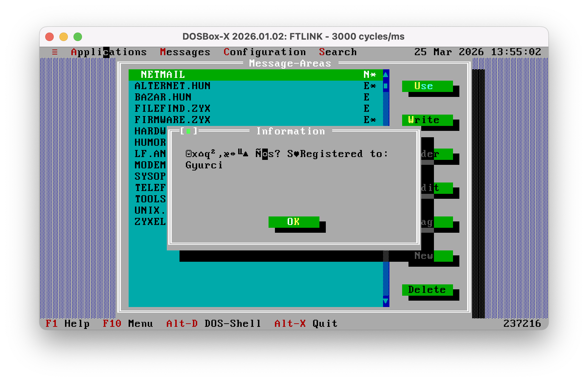Click the scrollbar down arrow

click(x=386, y=301)
